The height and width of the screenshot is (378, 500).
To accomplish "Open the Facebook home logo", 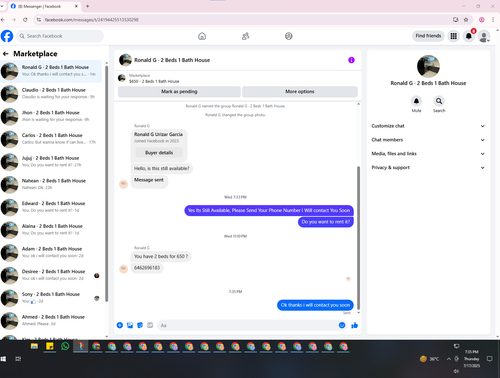I will click(7, 36).
